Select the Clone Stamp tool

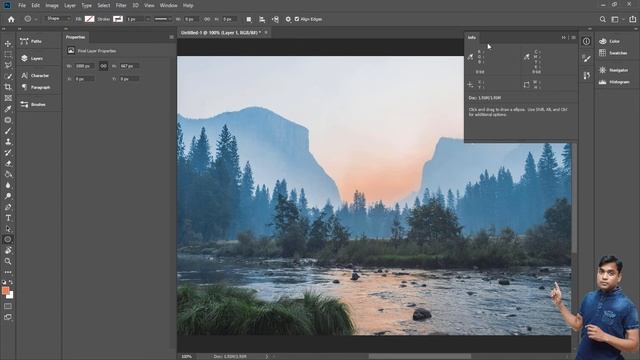point(8,142)
